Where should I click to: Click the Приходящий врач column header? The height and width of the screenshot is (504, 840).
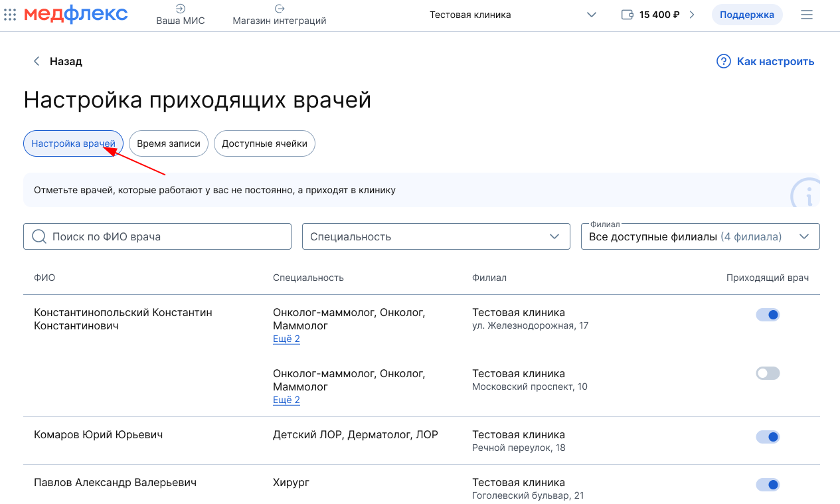point(768,278)
